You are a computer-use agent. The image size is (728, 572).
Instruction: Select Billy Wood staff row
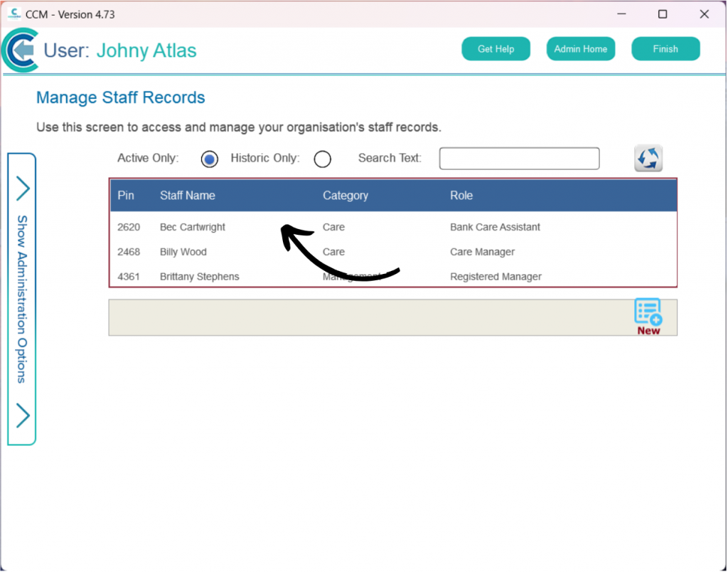(393, 252)
